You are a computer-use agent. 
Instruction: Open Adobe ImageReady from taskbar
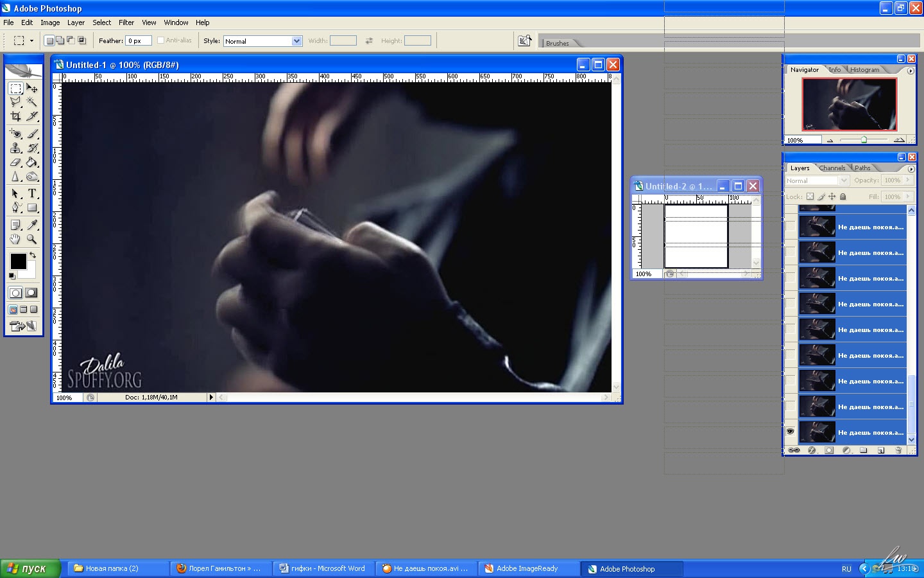point(529,568)
